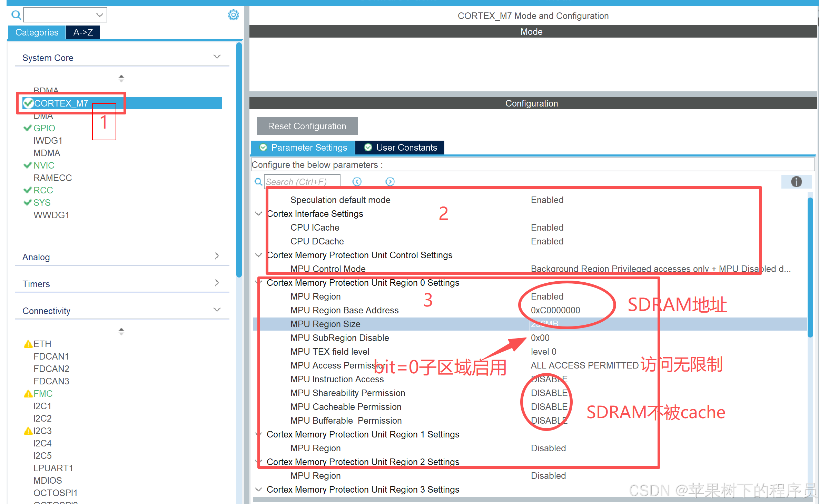Click the FMC warning triangle icon
Image resolution: width=819 pixels, height=504 pixels.
pos(28,394)
